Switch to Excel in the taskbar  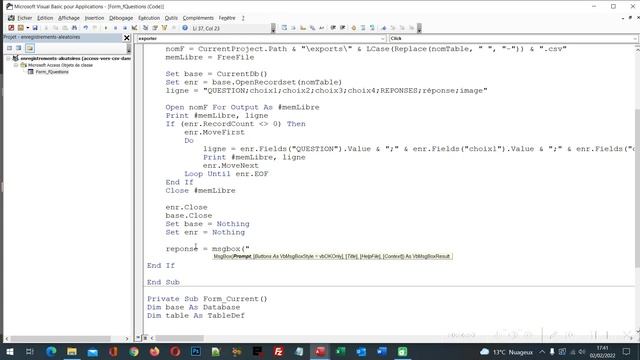click(x=341, y=351)
